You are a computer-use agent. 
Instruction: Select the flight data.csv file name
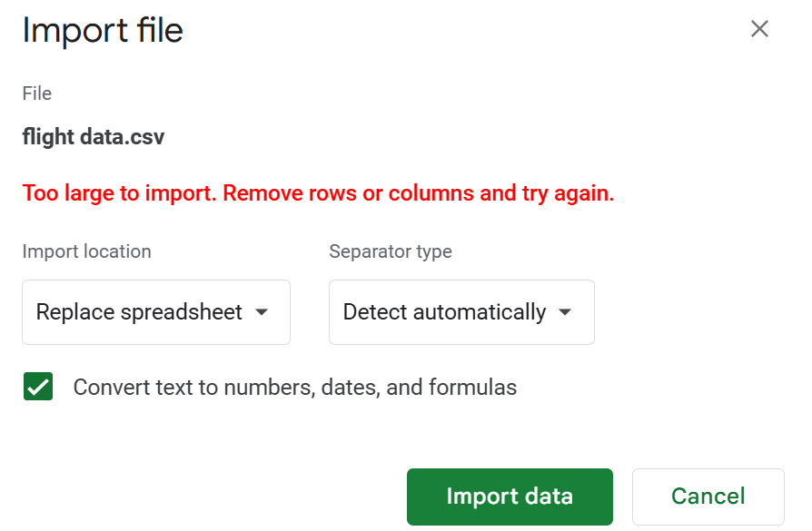click(x=94, y=136)
